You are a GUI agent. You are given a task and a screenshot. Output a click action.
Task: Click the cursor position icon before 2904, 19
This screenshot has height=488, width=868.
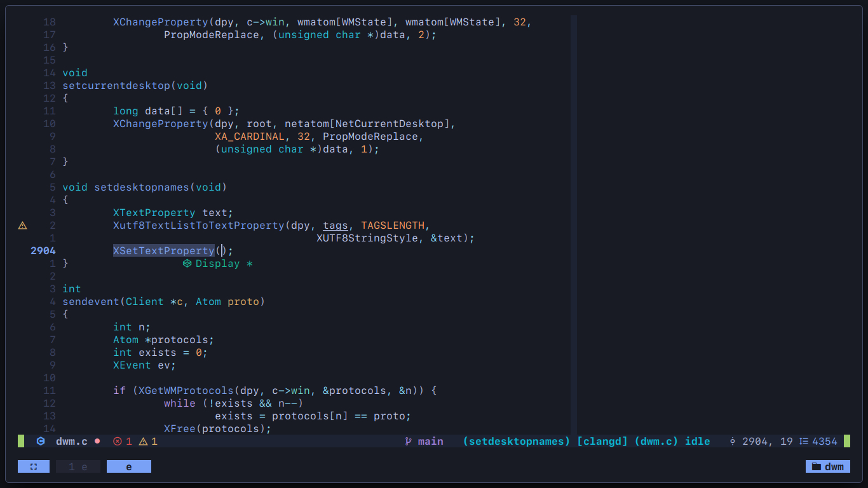coord(733,440)
